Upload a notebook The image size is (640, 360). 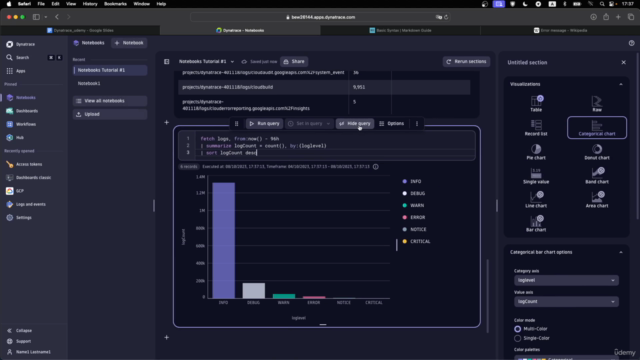click(x=110, y=114)
